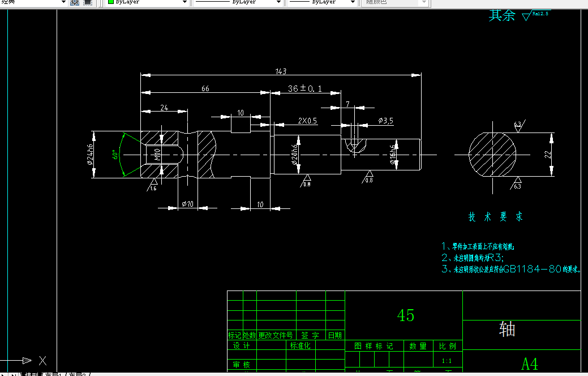Select the 1:1 scale value
The width and height of the screenshot is (588, 376).
[447, 361]
